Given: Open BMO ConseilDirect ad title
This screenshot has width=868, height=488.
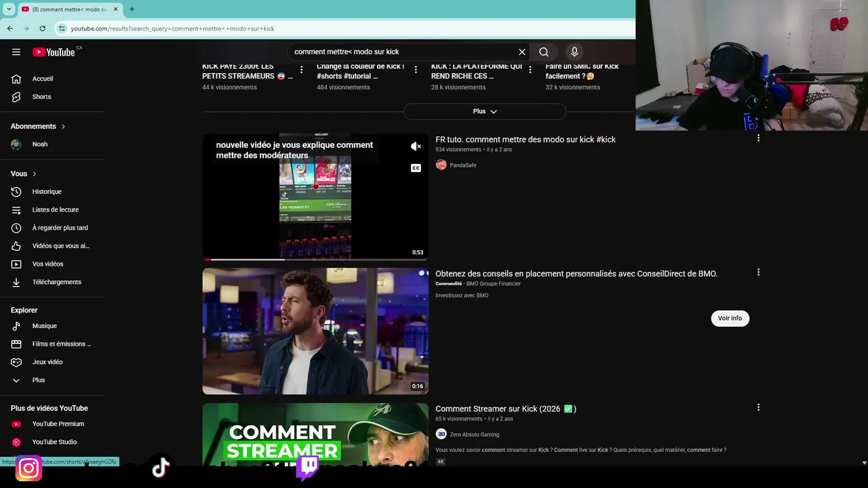Looking at the screenshot, I should (x=576, y=274).
